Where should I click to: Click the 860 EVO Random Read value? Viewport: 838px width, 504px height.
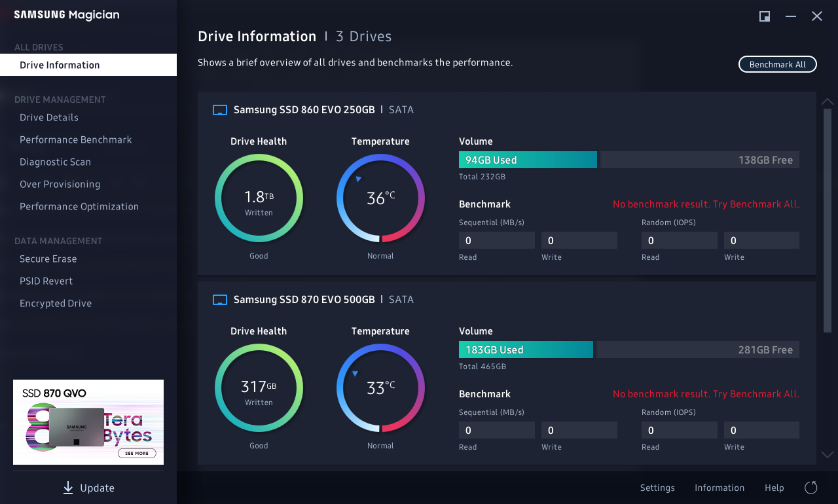pos(680,240)
